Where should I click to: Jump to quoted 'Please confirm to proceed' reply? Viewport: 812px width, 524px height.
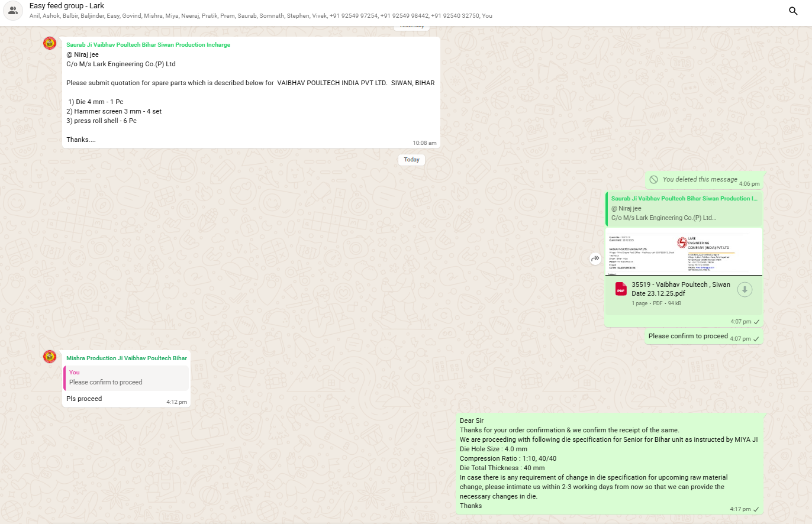(x=126, y=378)
